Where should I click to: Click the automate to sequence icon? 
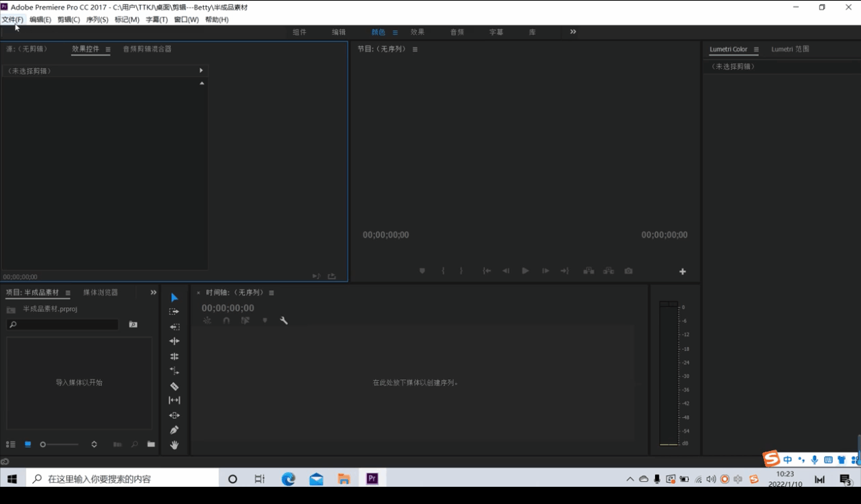[117, 445]
